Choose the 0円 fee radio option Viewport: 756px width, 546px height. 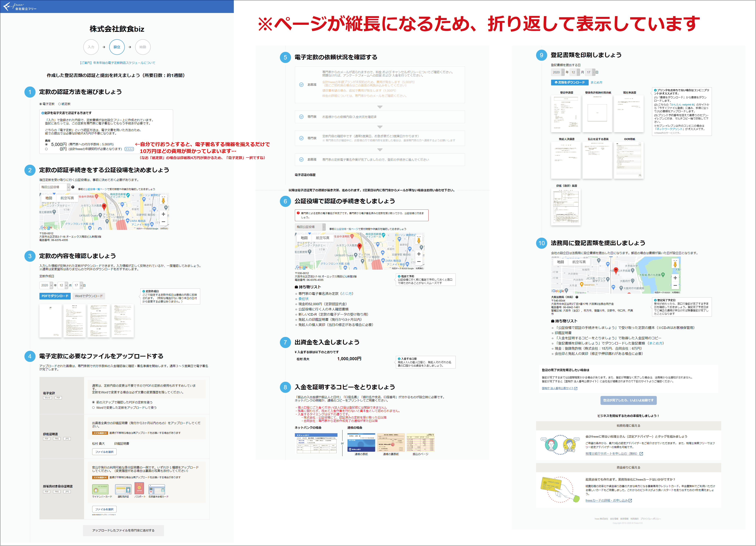point(46,149)
